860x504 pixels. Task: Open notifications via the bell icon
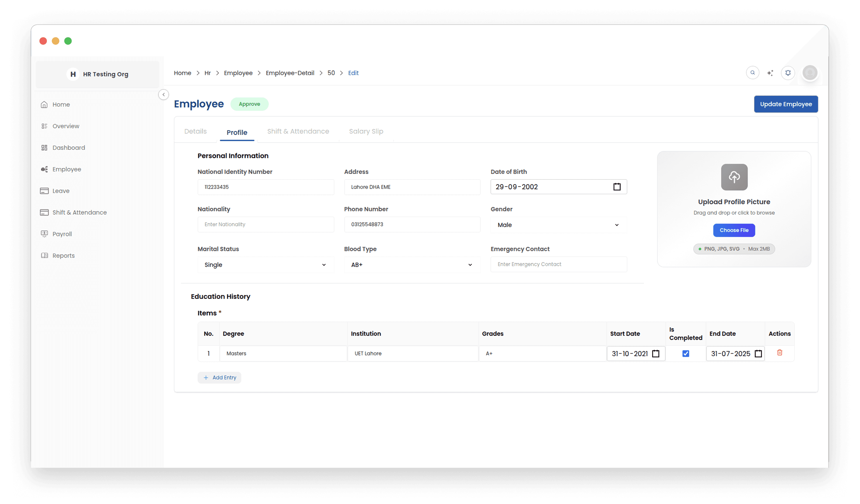pyautogui.click(x=788, y=73)
